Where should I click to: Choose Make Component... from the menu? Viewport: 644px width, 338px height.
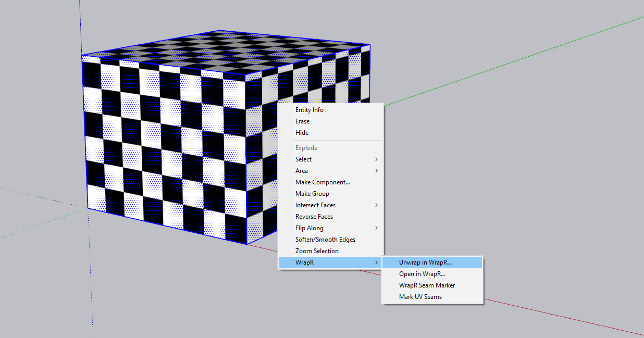pos(323,182)
